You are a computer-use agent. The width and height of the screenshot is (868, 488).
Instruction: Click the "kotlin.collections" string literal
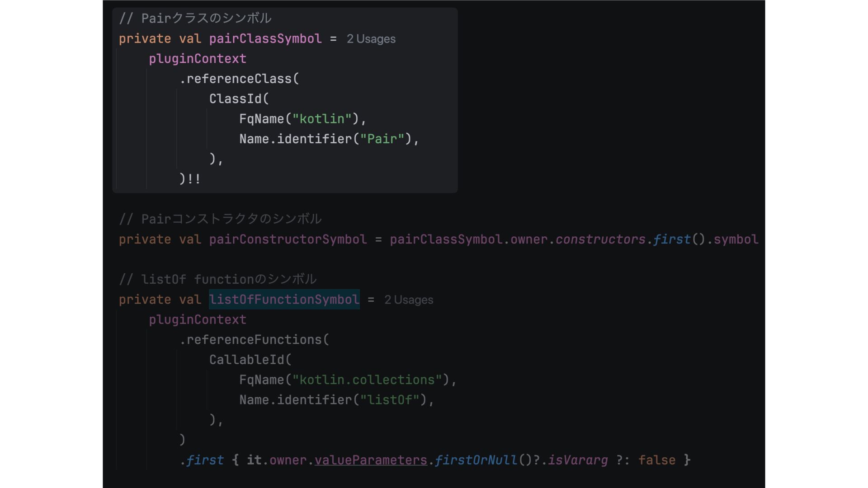[x=367, y=380]
